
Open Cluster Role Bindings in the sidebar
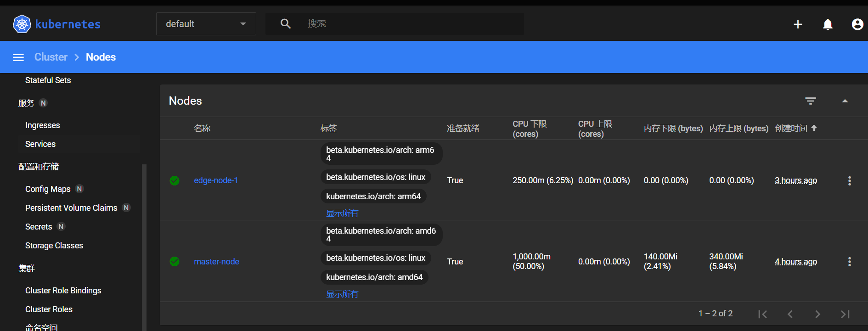point(63,291)
